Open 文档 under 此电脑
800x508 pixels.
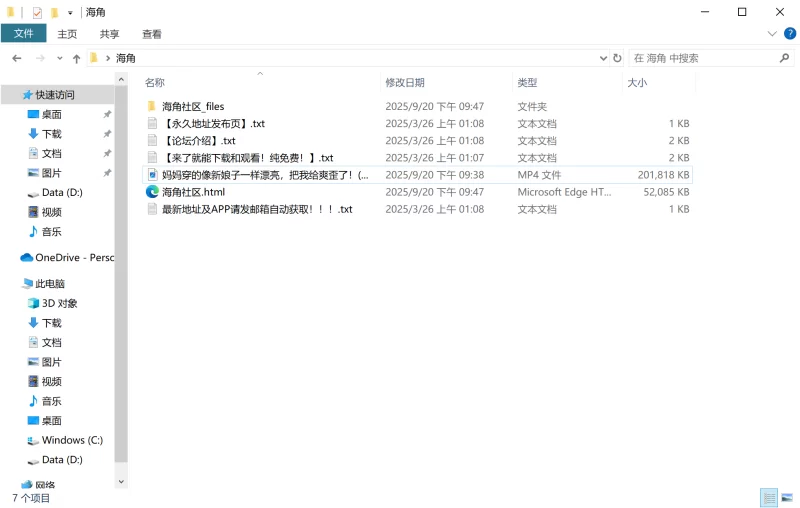pos(52,342)
